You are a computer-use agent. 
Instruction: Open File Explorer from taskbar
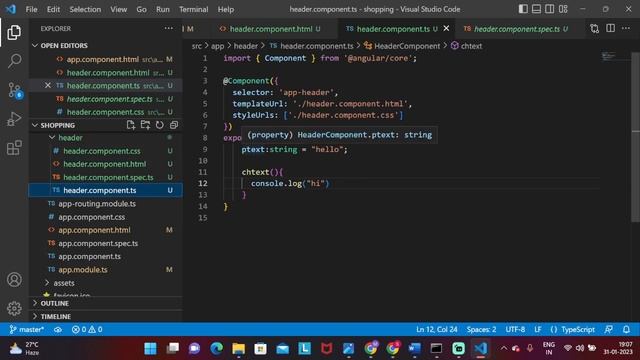point(238,349)
